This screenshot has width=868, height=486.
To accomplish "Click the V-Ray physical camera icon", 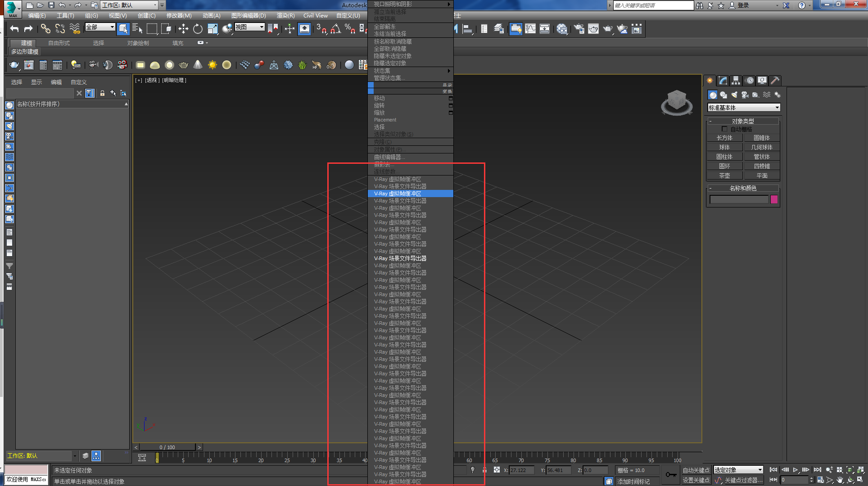I will coord(93,65).
